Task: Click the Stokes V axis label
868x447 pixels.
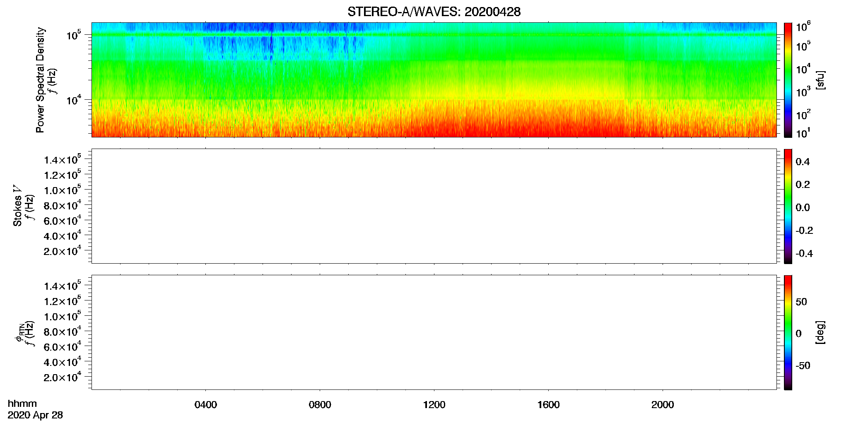Action: [x=17, y=206]
